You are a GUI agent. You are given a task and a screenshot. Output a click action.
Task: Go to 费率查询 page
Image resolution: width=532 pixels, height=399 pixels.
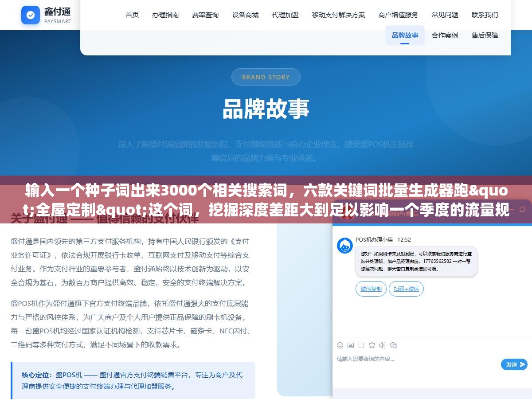click(205, 15)
